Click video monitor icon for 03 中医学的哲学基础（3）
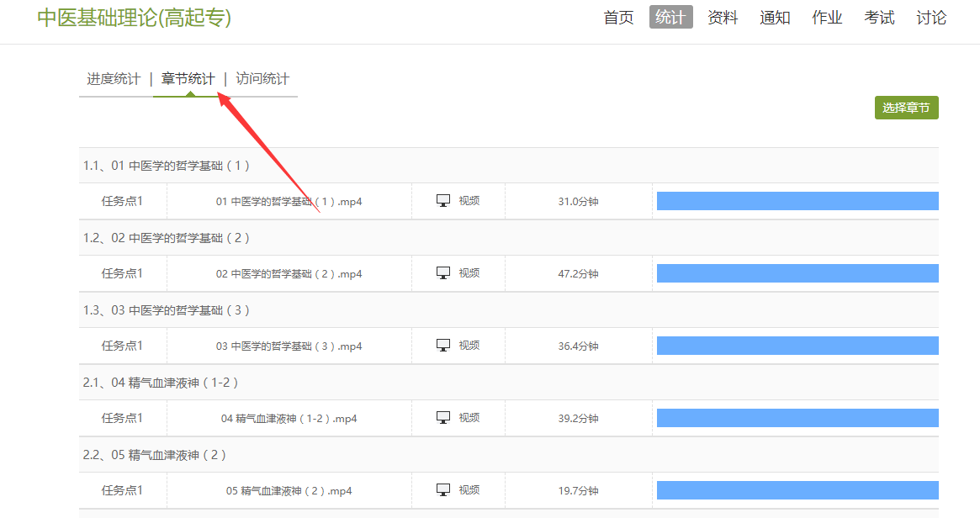 coord(443,346)
